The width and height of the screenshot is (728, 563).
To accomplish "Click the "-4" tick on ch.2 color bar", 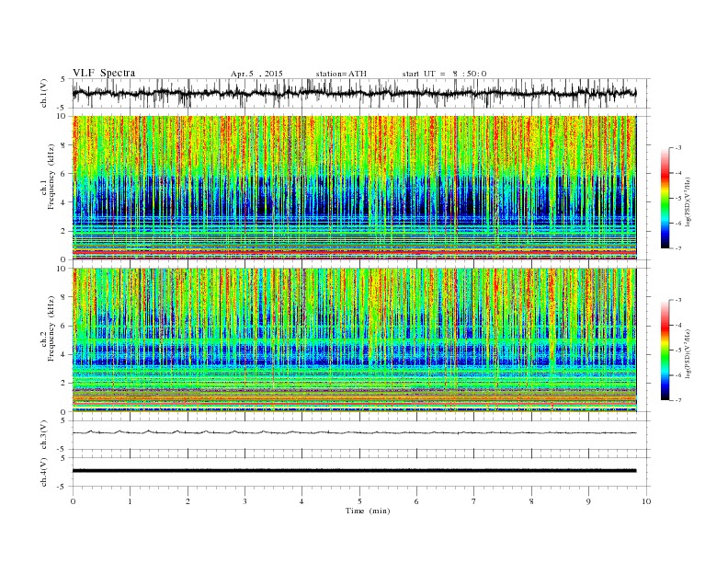I will tap(677, 325).
